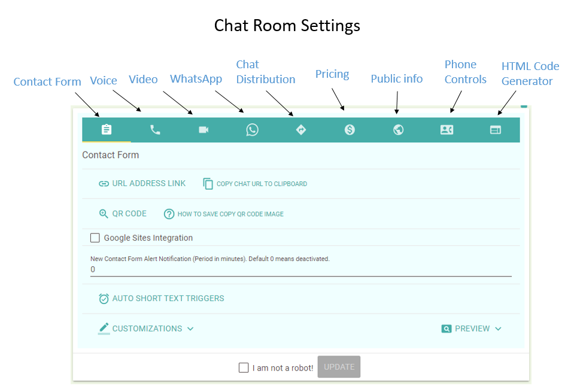Switch to the Voice phone icon tab

click(x=155, y=129)
